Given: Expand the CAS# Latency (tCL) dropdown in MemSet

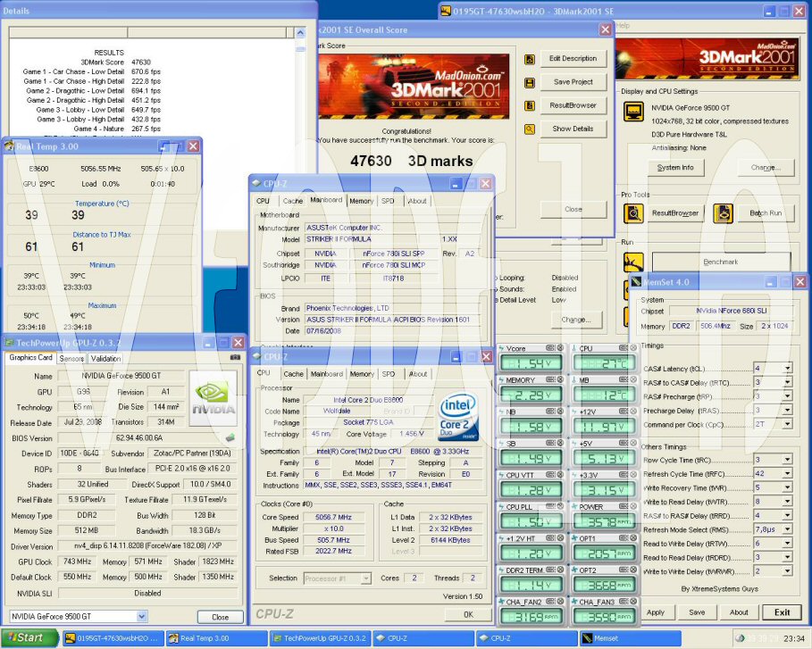Looking at the screenshot, I should (x=788, y=369).
